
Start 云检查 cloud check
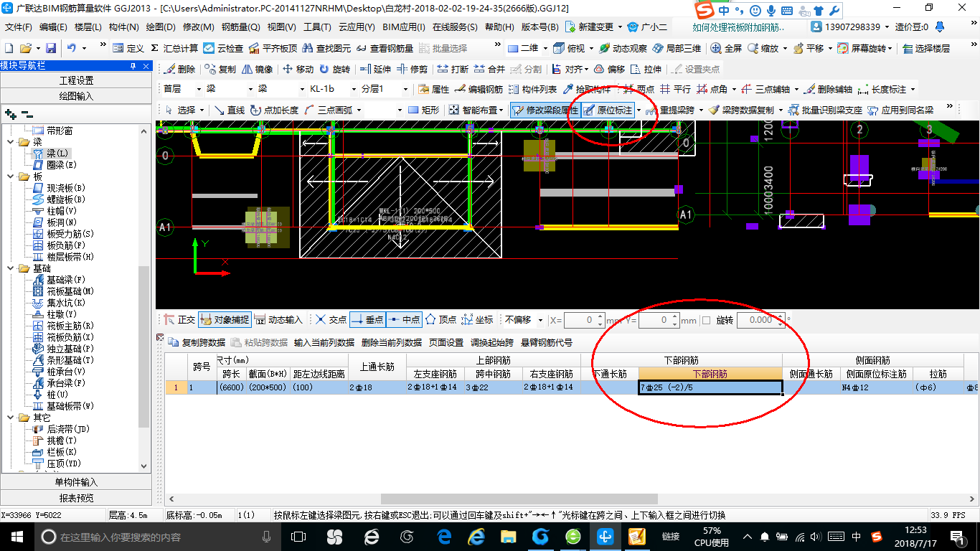point(223,48)
